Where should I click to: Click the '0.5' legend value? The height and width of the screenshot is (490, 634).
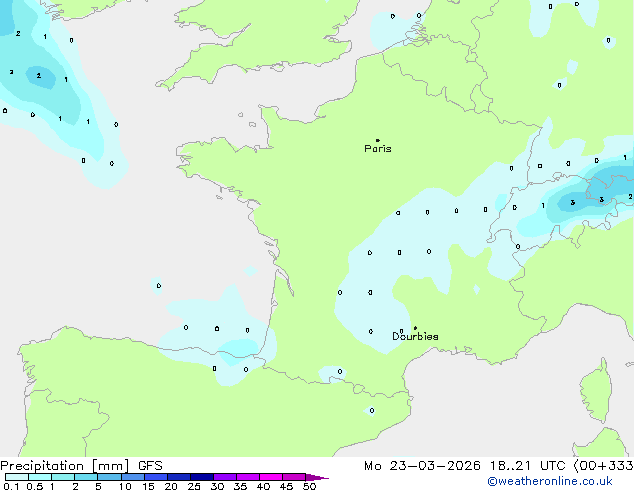(35, 486)
